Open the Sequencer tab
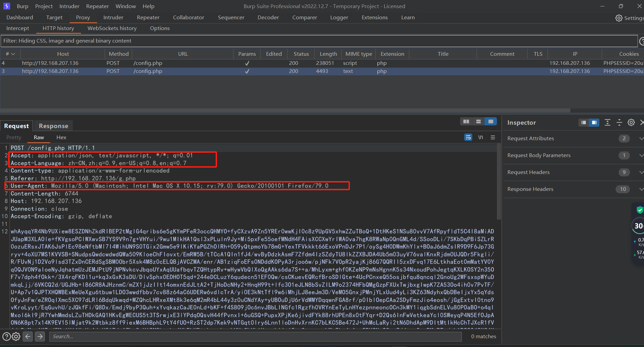 click(x=231, y=18)
